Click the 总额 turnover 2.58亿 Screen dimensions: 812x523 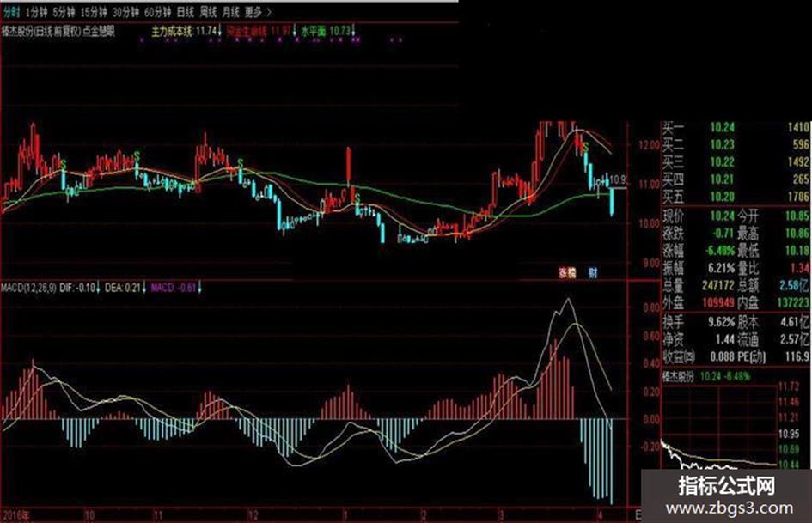794,285
